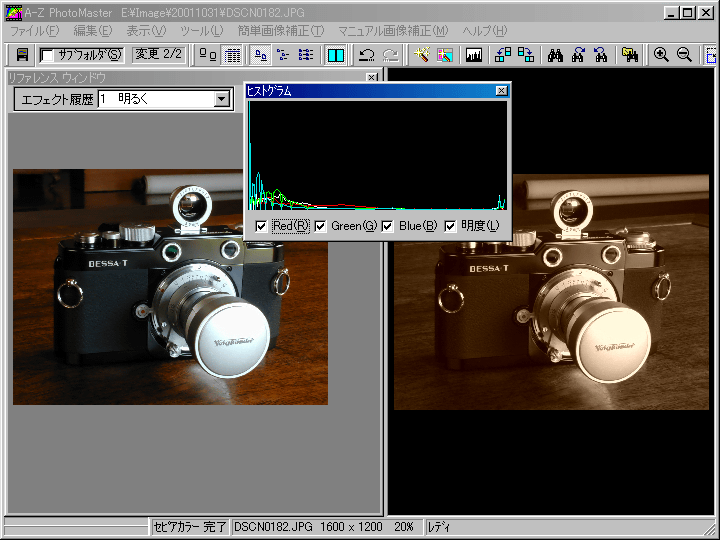Click the zoom in magnifier icon
Image resolution: width=720 pixels, height=540 pixels.
tap(661, 55)
